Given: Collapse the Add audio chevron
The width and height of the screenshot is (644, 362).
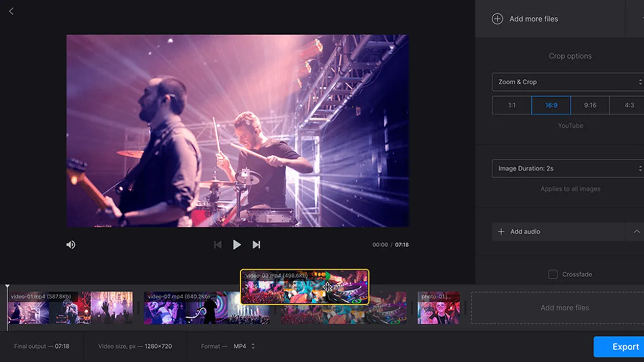Looking at the screenshot, I should coord(636,232).
